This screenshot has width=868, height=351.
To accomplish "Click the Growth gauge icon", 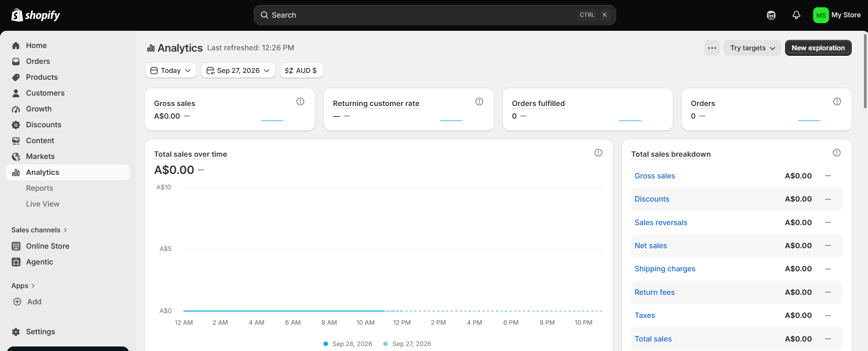I will [x=16, y=109].
